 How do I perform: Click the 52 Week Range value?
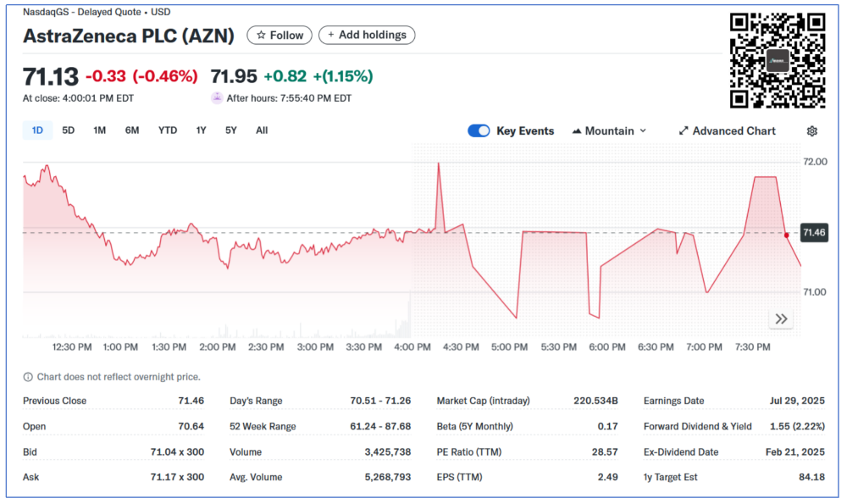[x=380, y=426]
